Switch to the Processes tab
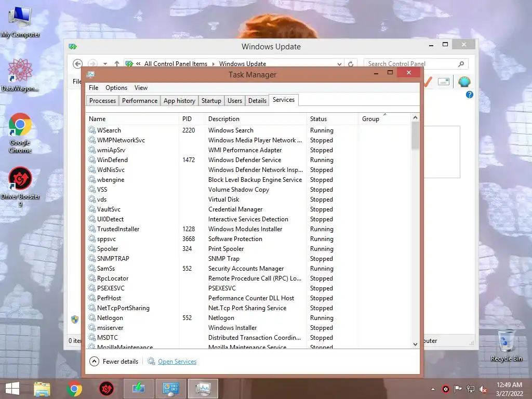 coord(102,101)
